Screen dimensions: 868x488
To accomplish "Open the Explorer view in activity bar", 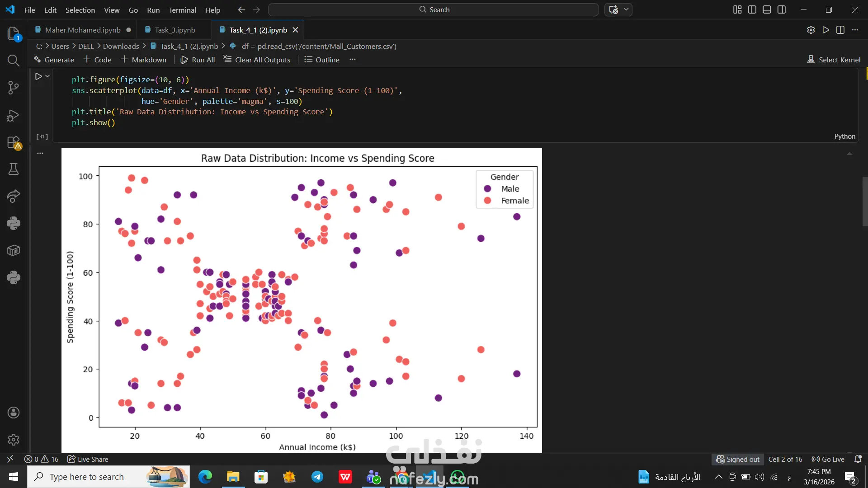I will (14, 33).
